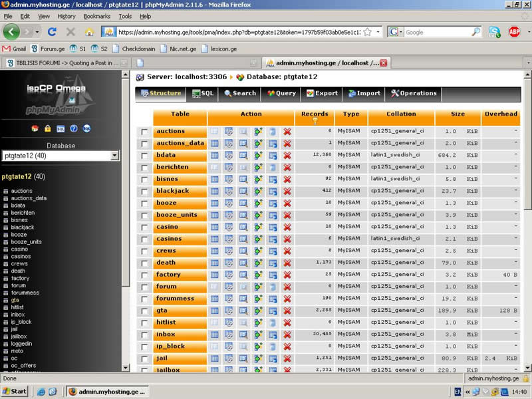Image resolution: width=532 pixels, height=399 pixels.
Task: Click the Insert icon for factory row
Action: click(x=258, y=275)
